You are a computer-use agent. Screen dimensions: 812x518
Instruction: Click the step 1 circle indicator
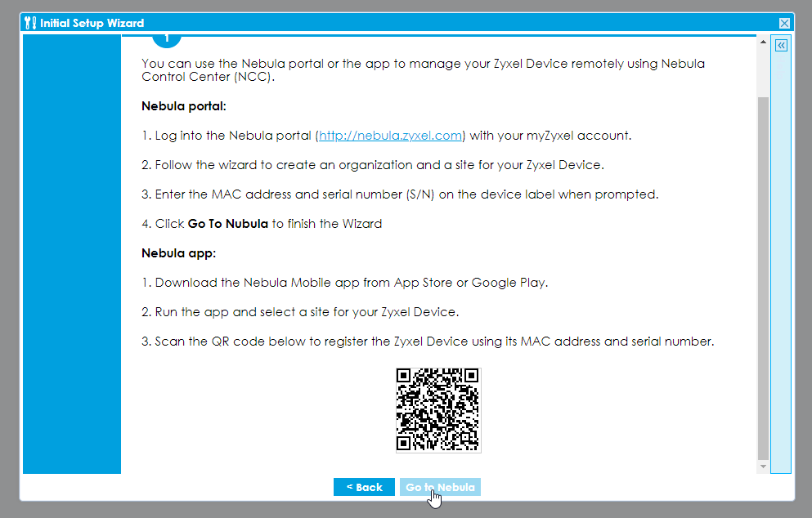(x=167, y=40)
